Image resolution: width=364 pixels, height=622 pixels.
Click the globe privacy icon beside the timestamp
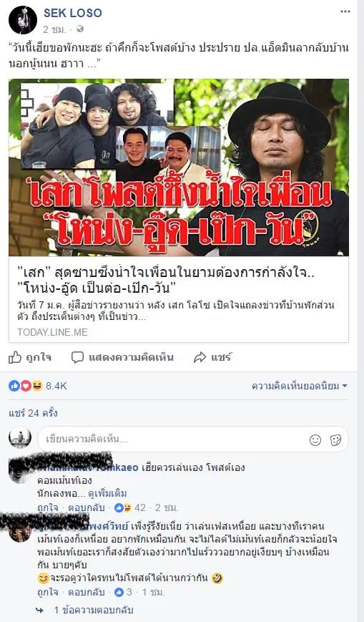[x=80, y=29]
